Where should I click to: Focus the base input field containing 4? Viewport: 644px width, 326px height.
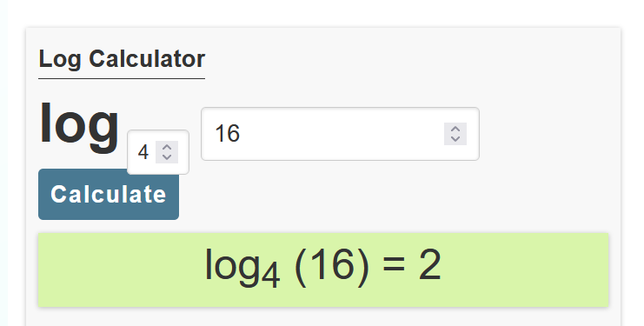158,152
